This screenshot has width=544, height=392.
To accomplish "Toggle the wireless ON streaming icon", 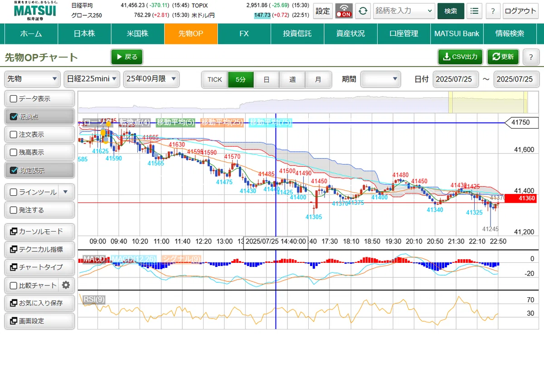I will click(x=344, y=11).
